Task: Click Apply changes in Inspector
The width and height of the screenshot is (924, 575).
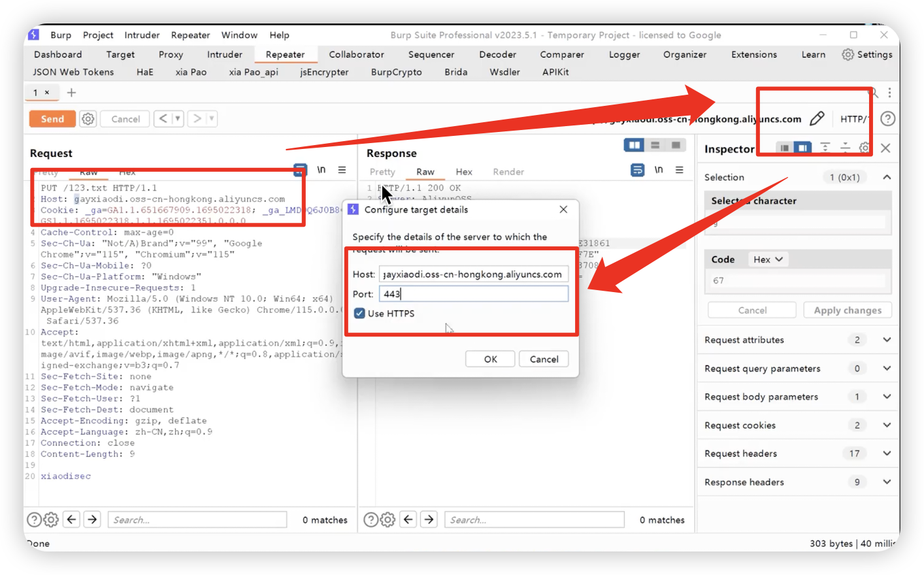Action: click(x=848, y=310)
